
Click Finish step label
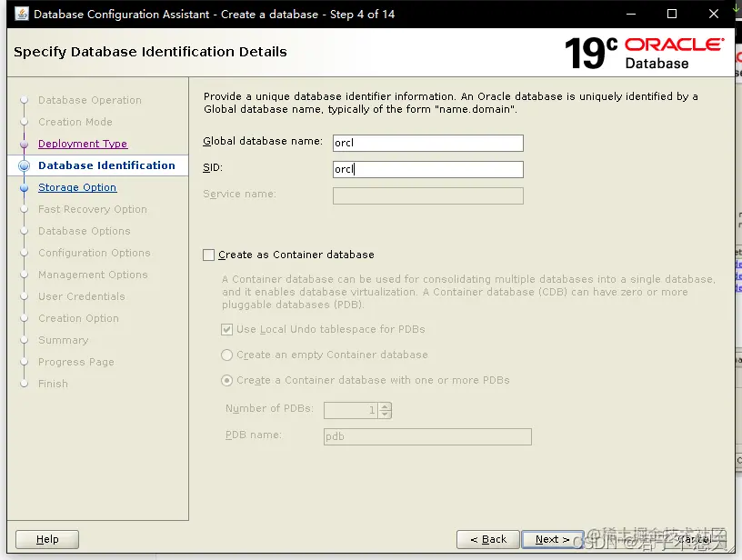pyautogui.click(x=53, y=384)
